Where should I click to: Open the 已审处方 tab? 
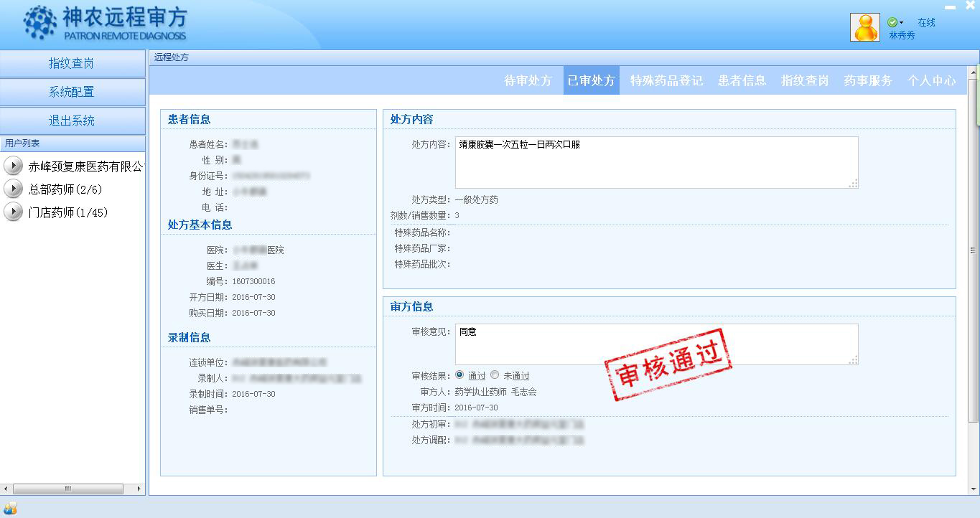[x=591, y=80]
